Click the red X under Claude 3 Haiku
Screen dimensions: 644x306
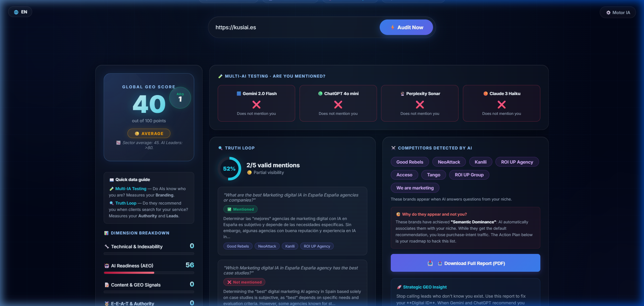[x=502, y=105]
